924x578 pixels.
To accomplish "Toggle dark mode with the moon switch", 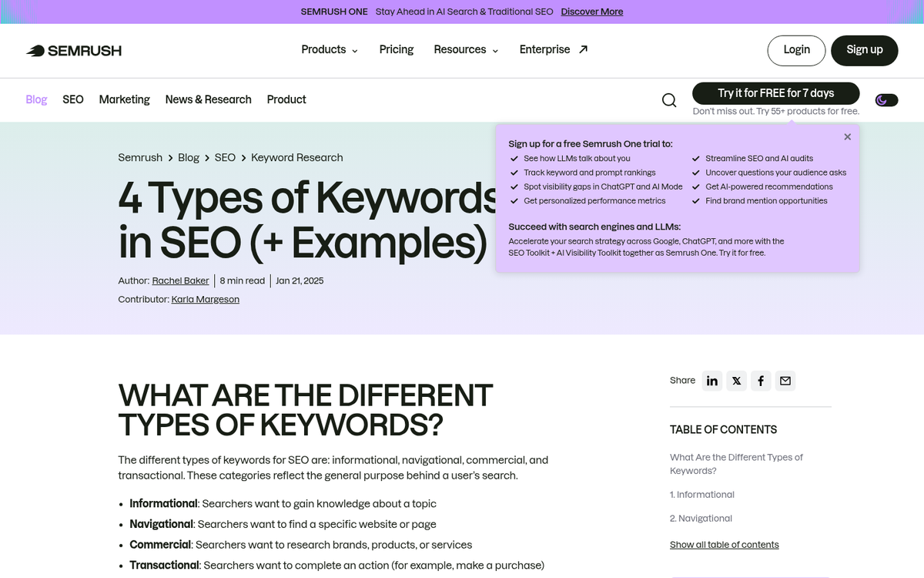I will click(885, 99).
